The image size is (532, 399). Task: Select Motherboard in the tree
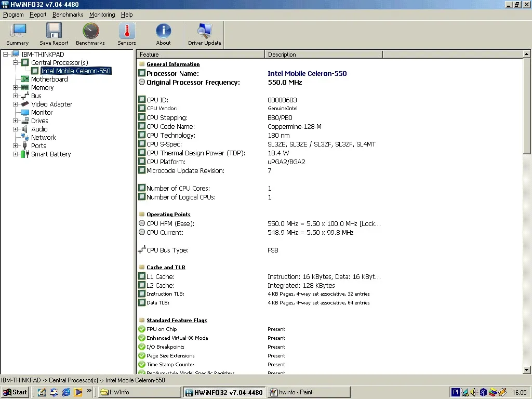point(49,79)
